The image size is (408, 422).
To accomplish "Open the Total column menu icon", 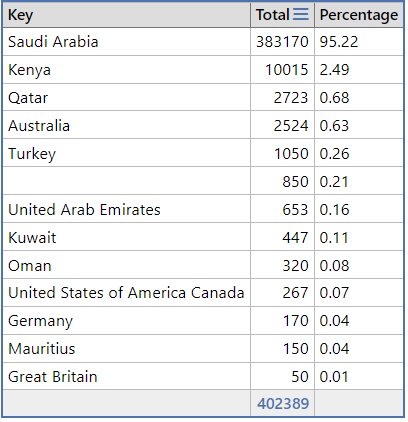I will click(301, 15).
